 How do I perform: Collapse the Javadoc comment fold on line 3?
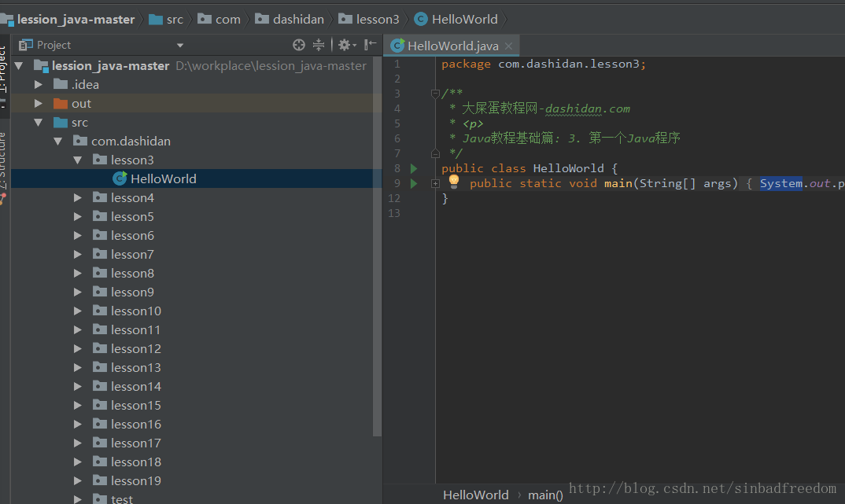click(435, 94)
